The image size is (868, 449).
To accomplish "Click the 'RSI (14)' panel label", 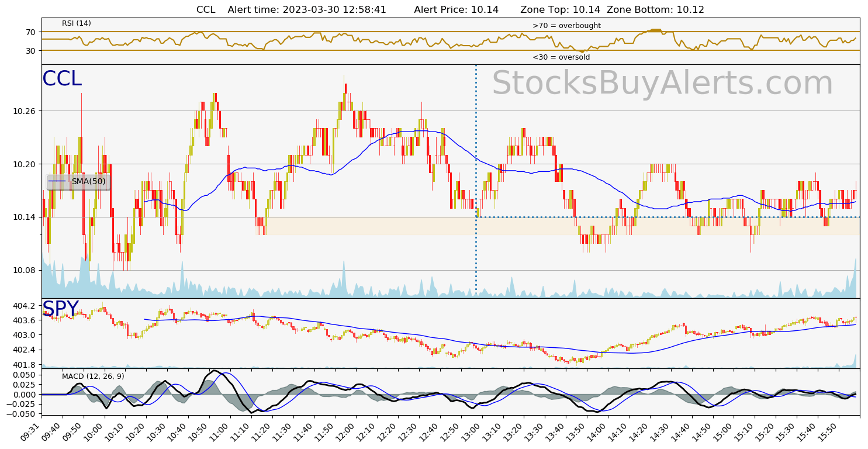I will (x=77, y=23).
